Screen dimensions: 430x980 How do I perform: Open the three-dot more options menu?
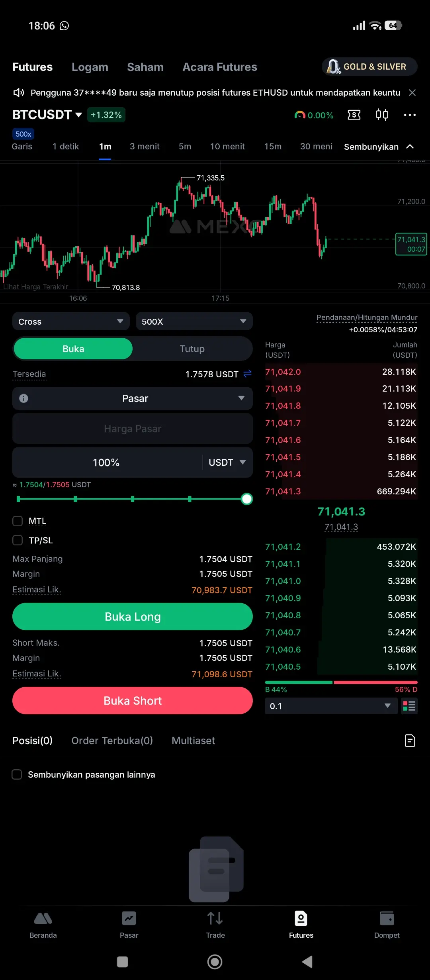(410, 115)
